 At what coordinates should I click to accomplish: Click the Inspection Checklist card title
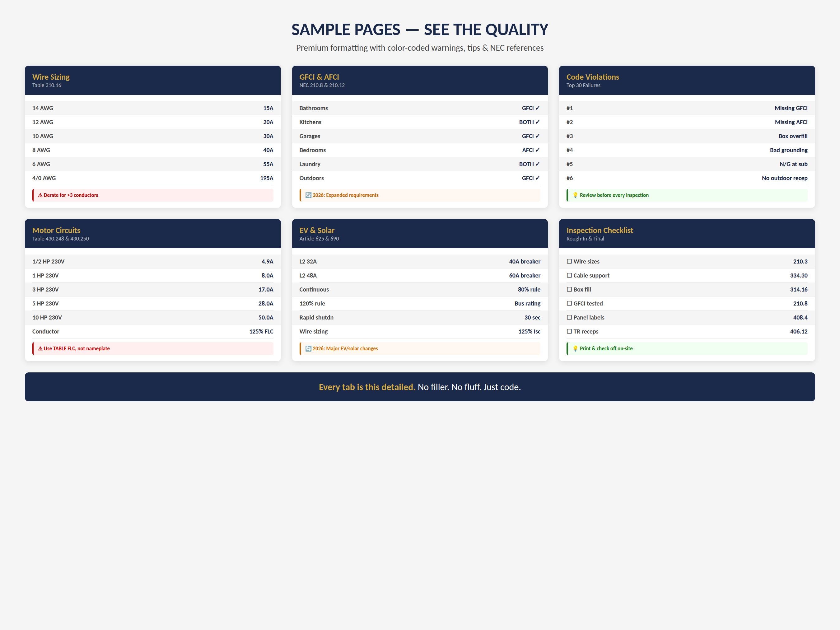[x=600, y=231]
